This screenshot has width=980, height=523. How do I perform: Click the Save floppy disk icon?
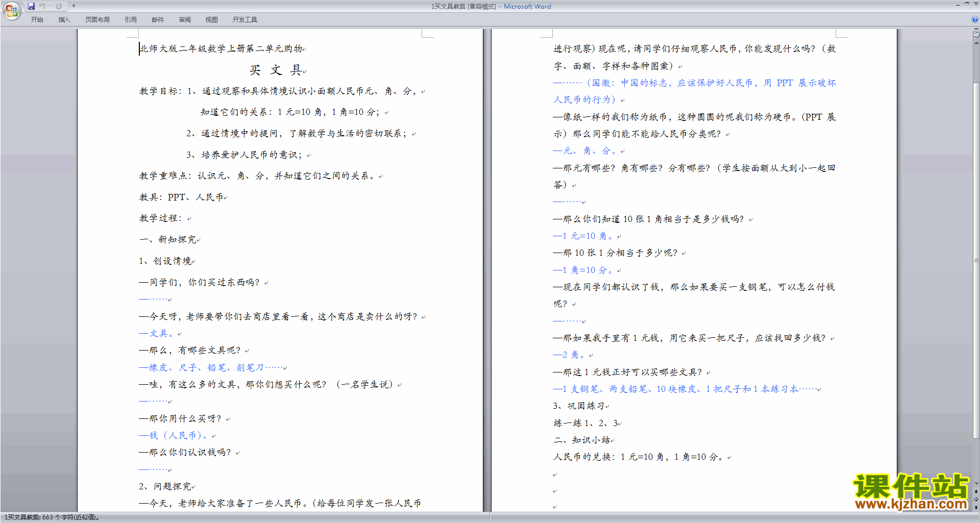pyautogui.click(x=31, y=6)
